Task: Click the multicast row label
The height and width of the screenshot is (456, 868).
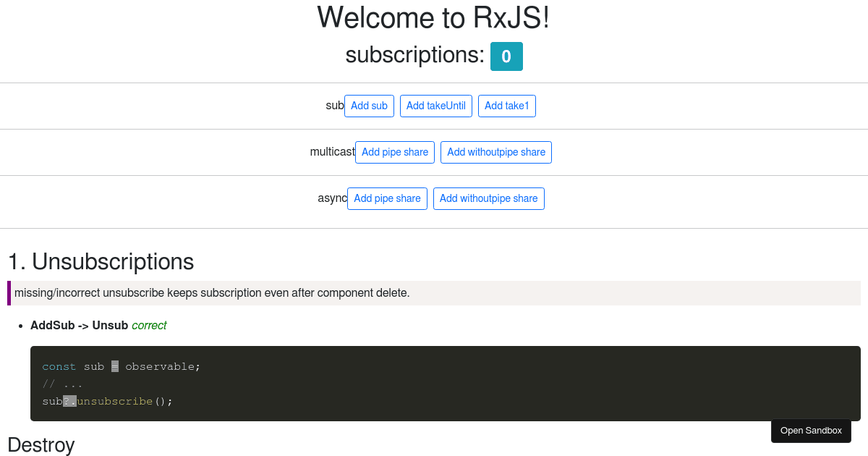Action: [x=333, y=152]
